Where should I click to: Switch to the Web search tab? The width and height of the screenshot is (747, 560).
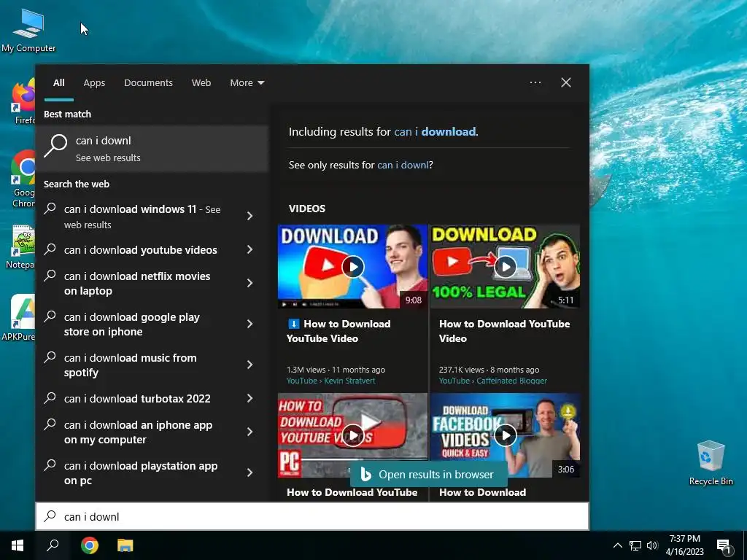201,83
